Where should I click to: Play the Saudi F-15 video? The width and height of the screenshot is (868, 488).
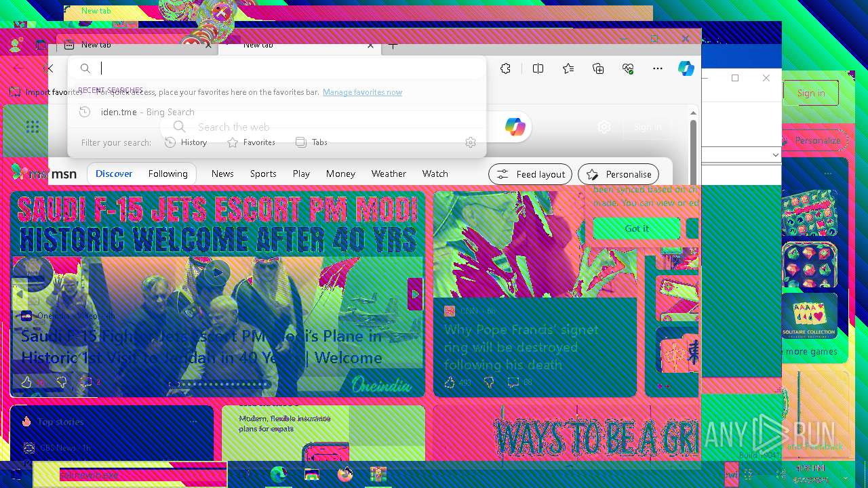(217, 272)
